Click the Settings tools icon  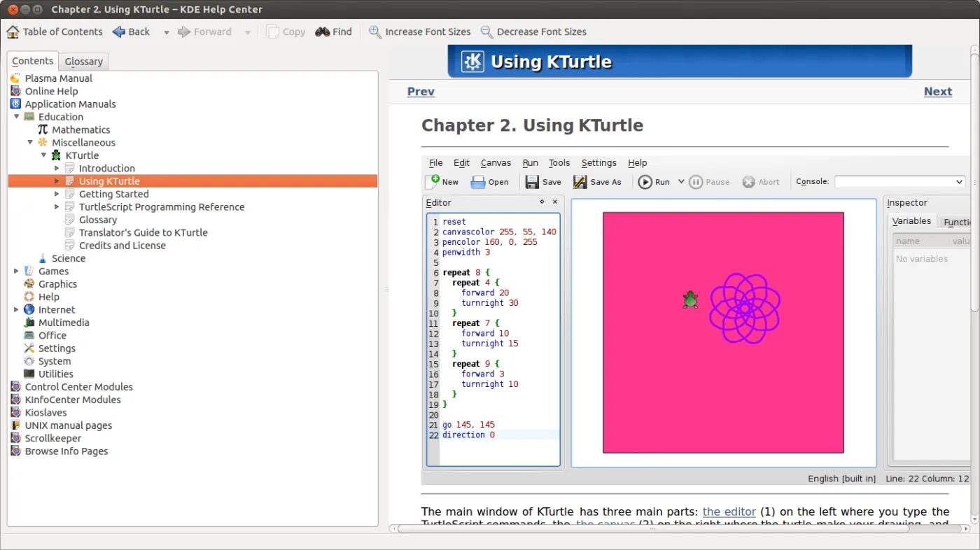point(29,348)
